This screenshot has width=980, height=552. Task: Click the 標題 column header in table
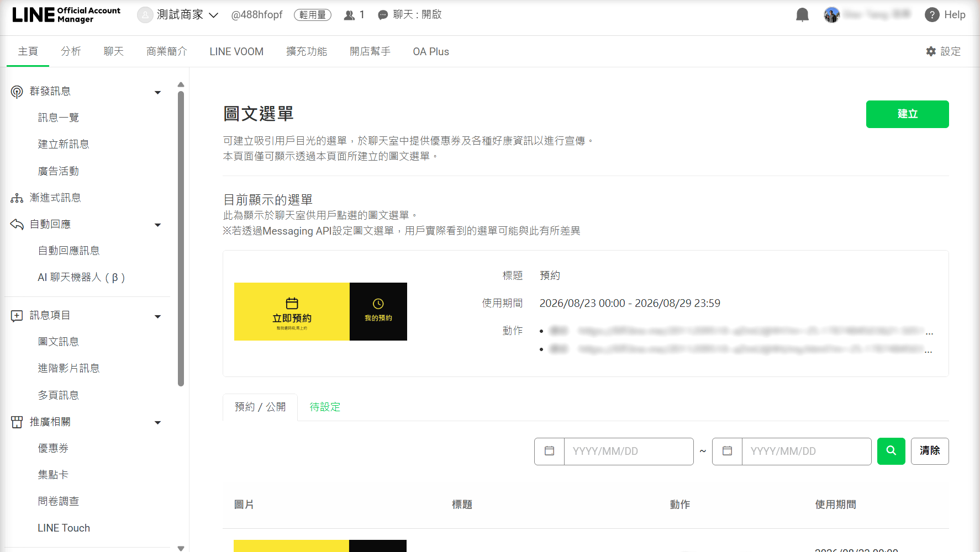462,505
